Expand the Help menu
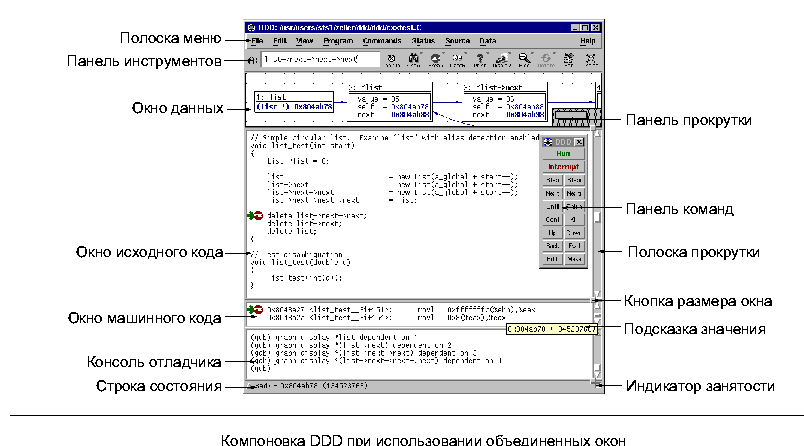 click(587, 41)
